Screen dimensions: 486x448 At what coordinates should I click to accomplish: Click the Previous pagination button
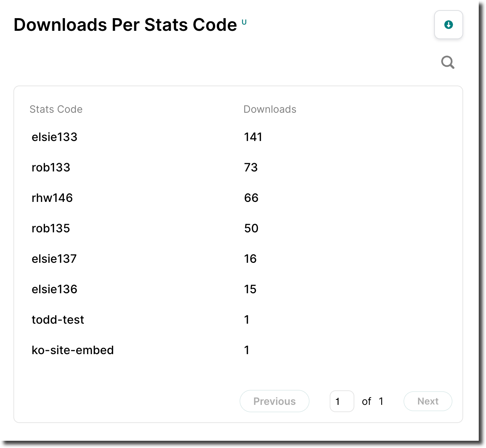[x=274, y=401]
